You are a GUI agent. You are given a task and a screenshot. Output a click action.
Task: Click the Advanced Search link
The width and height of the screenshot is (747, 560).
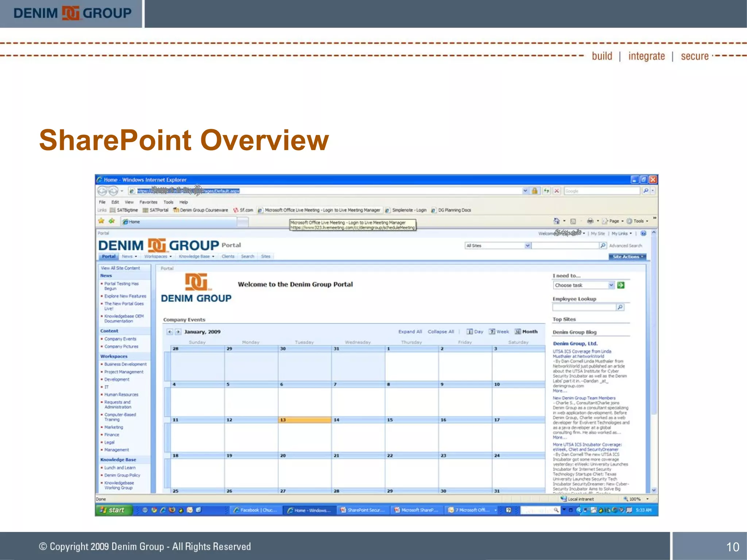[626, 246]
